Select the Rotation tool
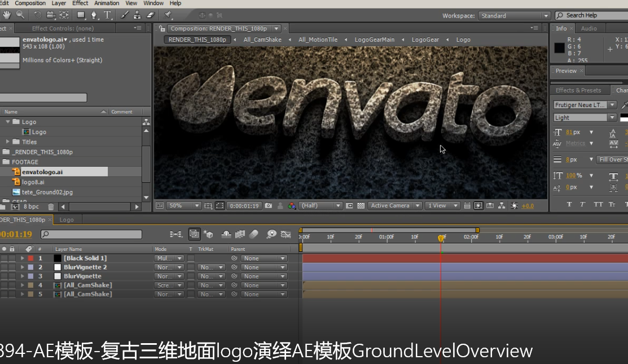Viewport: 628px width, 364px height. point(37,15)
